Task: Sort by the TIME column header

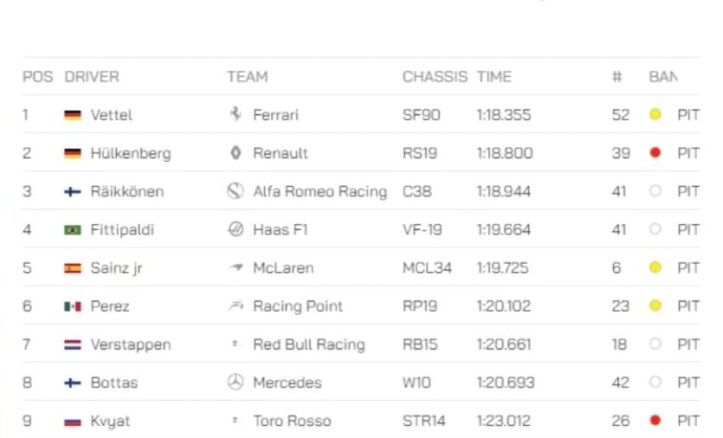Action: coord(494,77)
